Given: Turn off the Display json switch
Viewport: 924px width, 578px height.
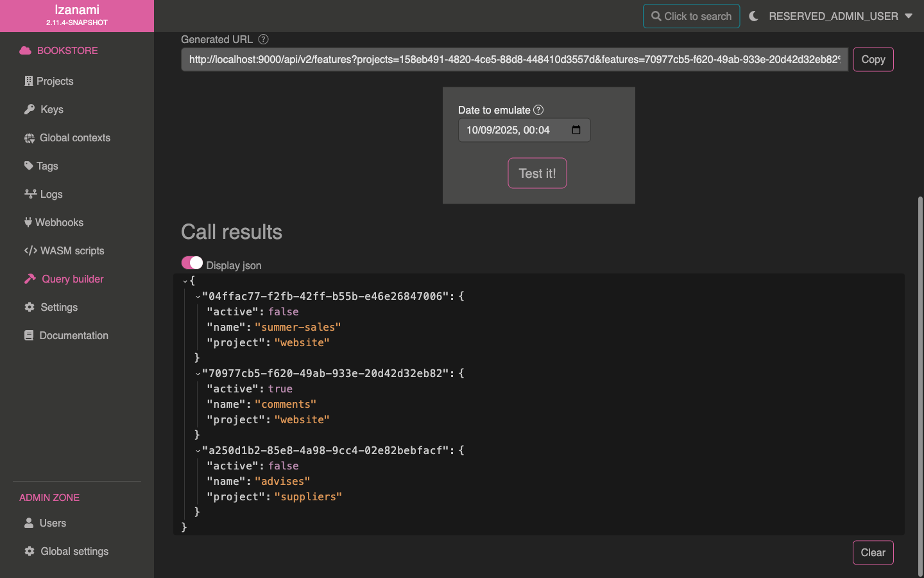Looking at the screenshot, I should tap(192, 263).
